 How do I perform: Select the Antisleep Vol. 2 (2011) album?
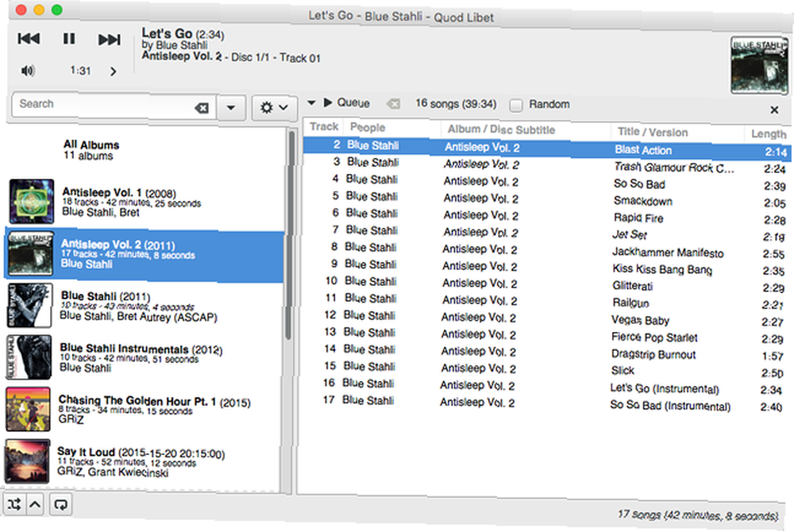tap(145, 253)
